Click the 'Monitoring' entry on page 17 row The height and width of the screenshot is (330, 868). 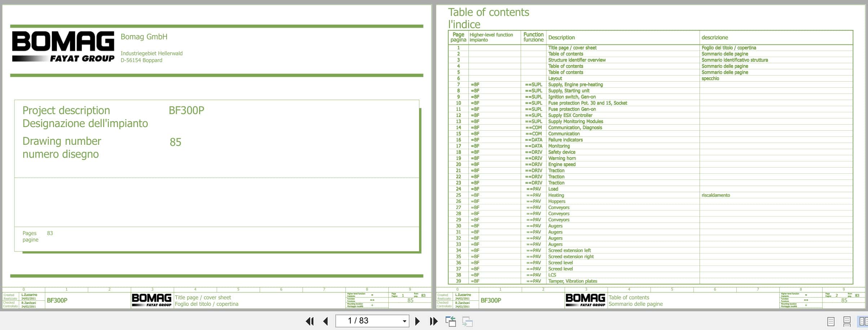[x=559, y=146]
